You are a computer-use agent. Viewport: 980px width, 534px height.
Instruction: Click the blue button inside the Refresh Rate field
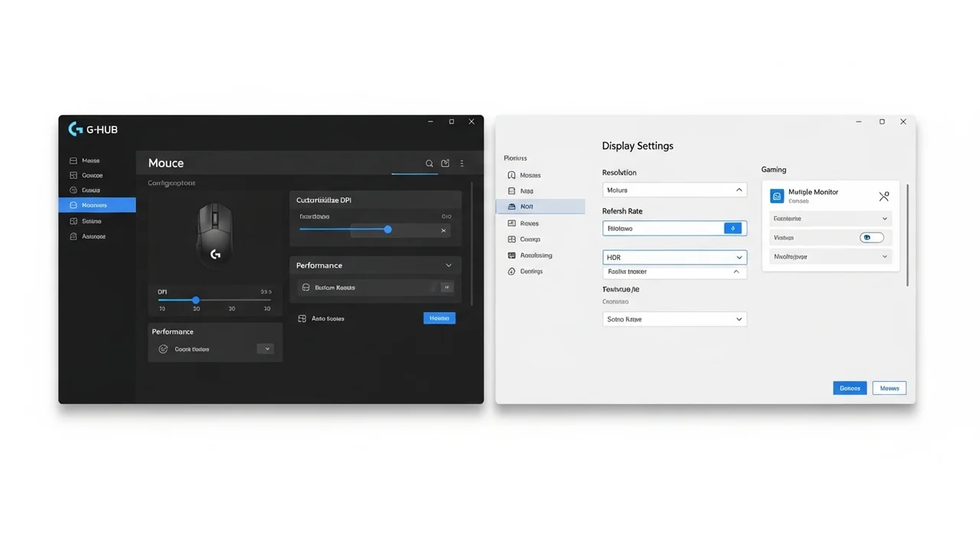coord(733,228)
